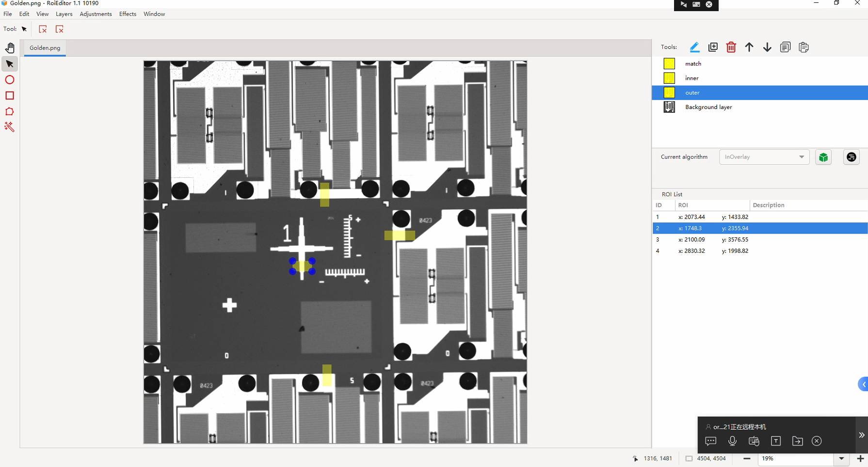Viewport: 868px width, 467px height.
Task: Open the zoom percentage dropdown arrow
Action: [841, 458]
